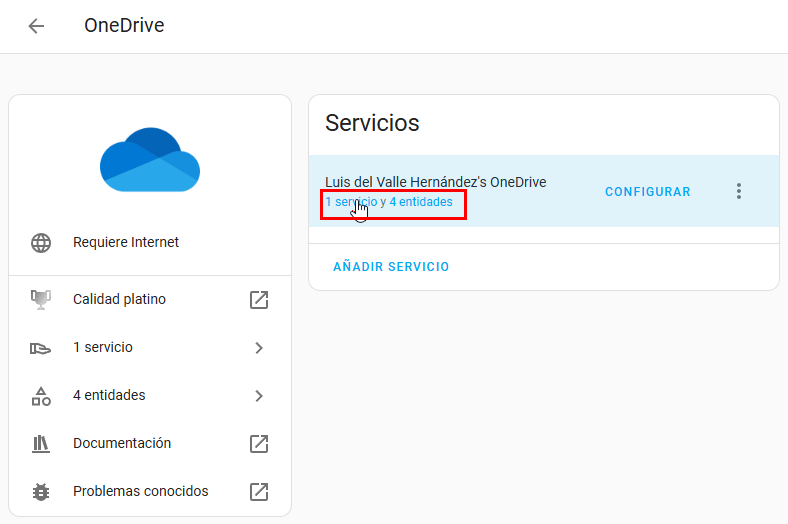Click the globe icon beside Requiere Internet
The width and height of the screenshot is (788, 524).
tap(41, 243)
